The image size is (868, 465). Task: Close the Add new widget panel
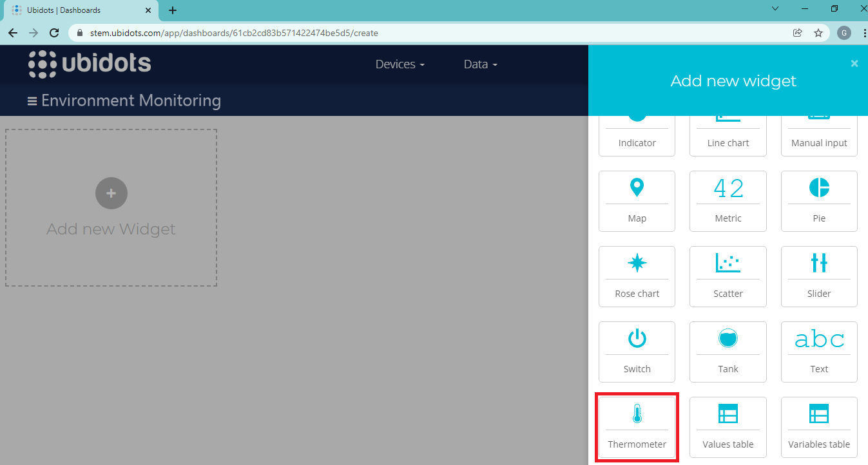click(x=854, y=63)
